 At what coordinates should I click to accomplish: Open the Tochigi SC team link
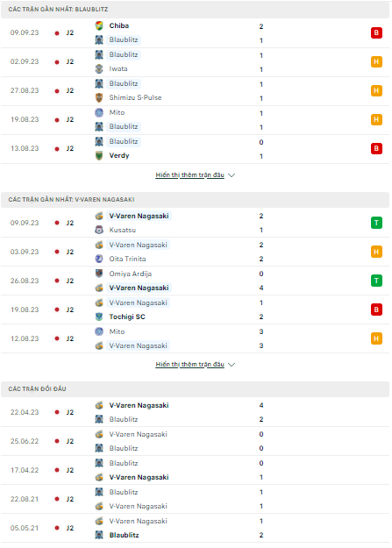(x=127, y=317)
